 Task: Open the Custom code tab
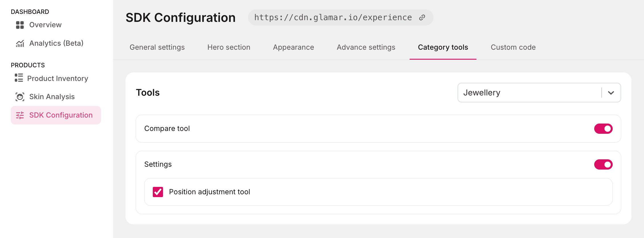coord(513,47)
